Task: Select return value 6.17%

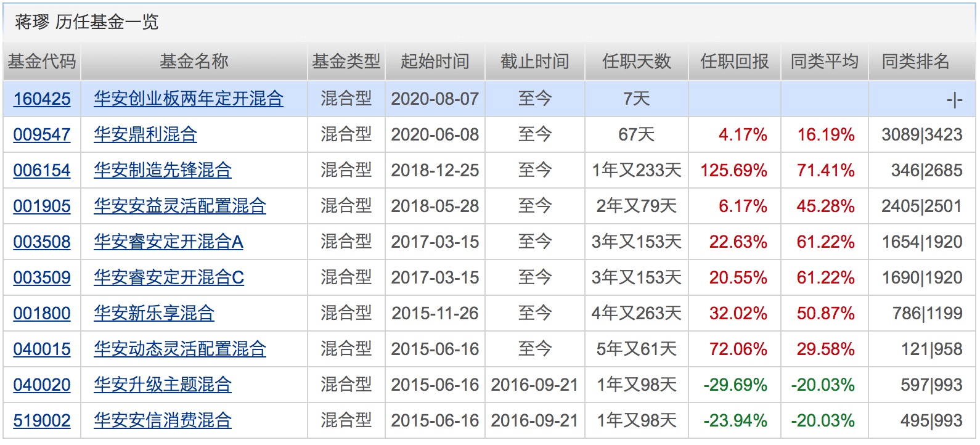Action: pos(743,206)
